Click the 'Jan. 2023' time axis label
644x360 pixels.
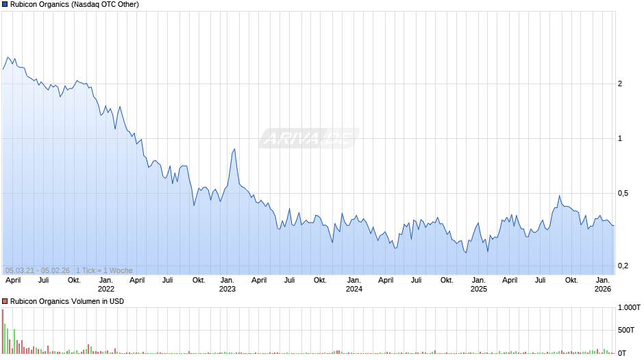[227, 285]
